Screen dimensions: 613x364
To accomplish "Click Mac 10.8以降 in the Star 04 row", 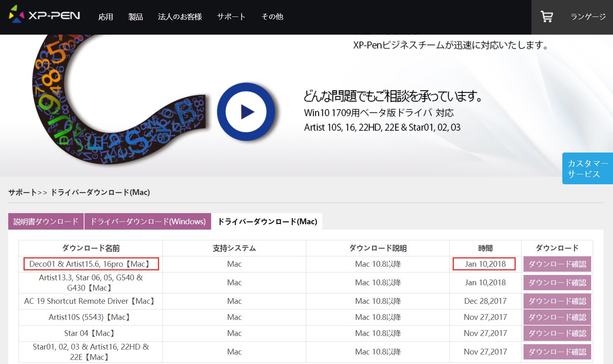I will point(378,333).
